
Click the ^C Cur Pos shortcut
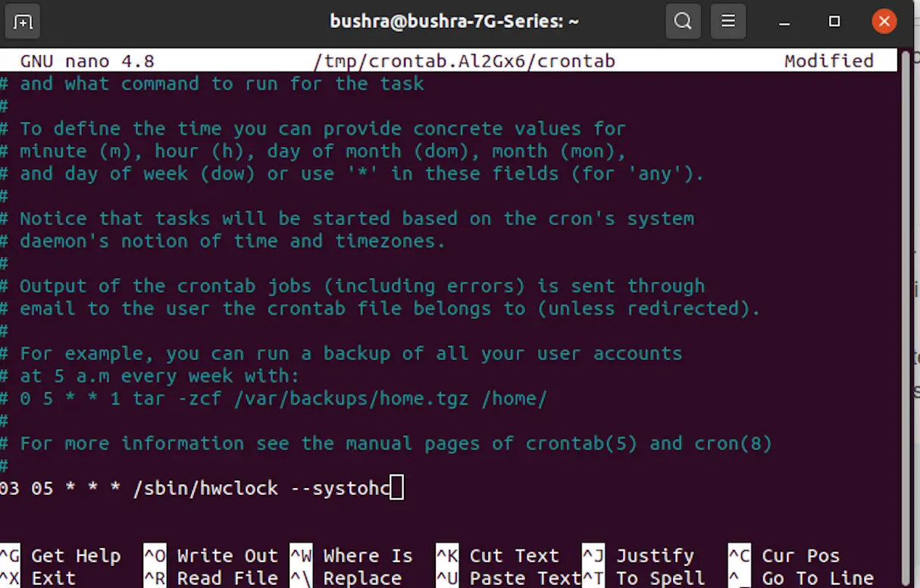pyautogui.click(x=784, y=556)
